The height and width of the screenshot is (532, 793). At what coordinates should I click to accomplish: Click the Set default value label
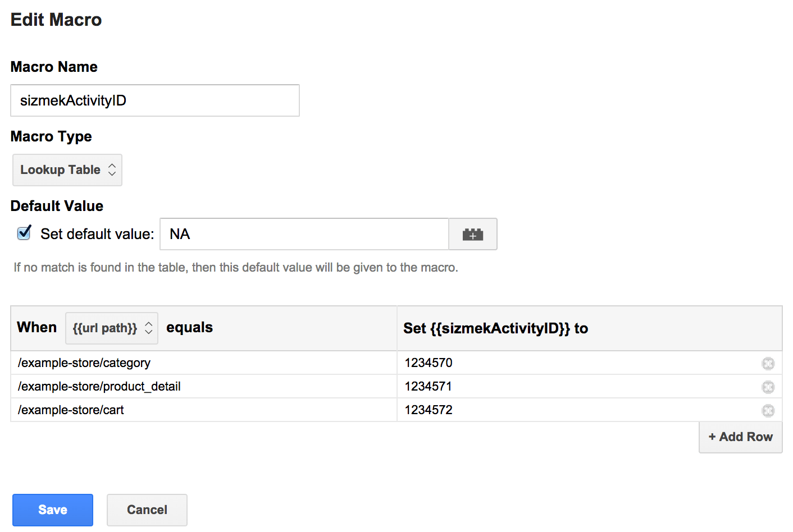(x=97, y=234)
